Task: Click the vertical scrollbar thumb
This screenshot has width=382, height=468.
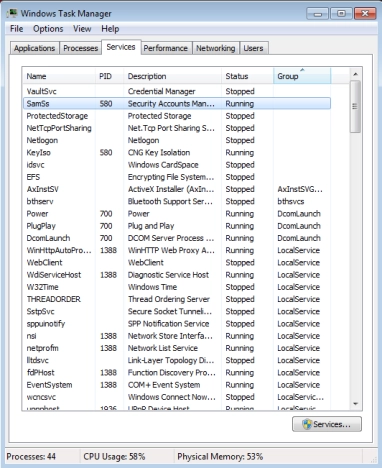Action: pos(355,106)
